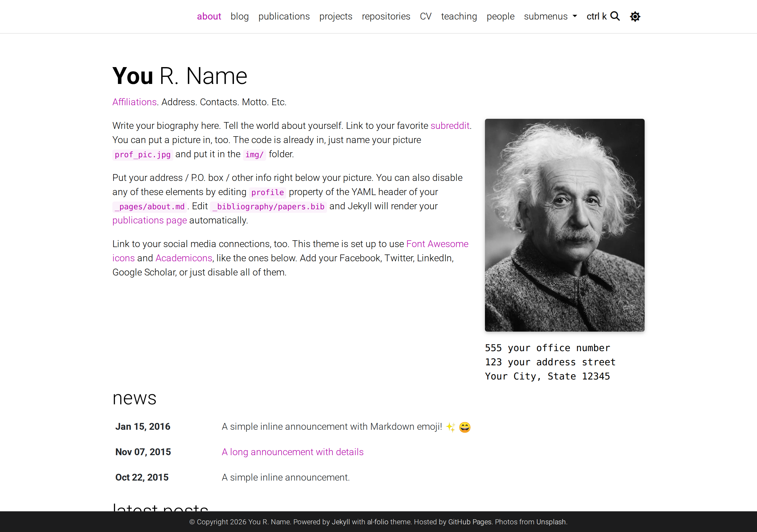The width and height of the screenshot is (757, 532).
Task: Expand the submenus dropdown
Action: (550, 16)
